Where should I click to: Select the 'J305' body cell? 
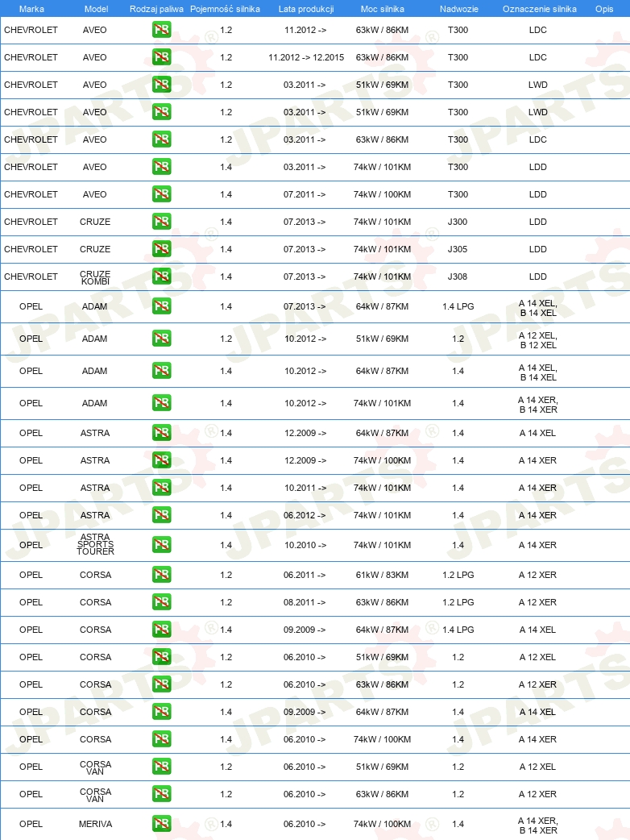pyautogui.click(x=458, y=249)
